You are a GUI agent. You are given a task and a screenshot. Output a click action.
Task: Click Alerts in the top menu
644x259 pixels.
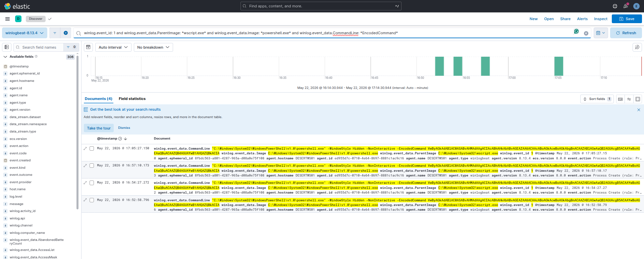pos(582,19)
